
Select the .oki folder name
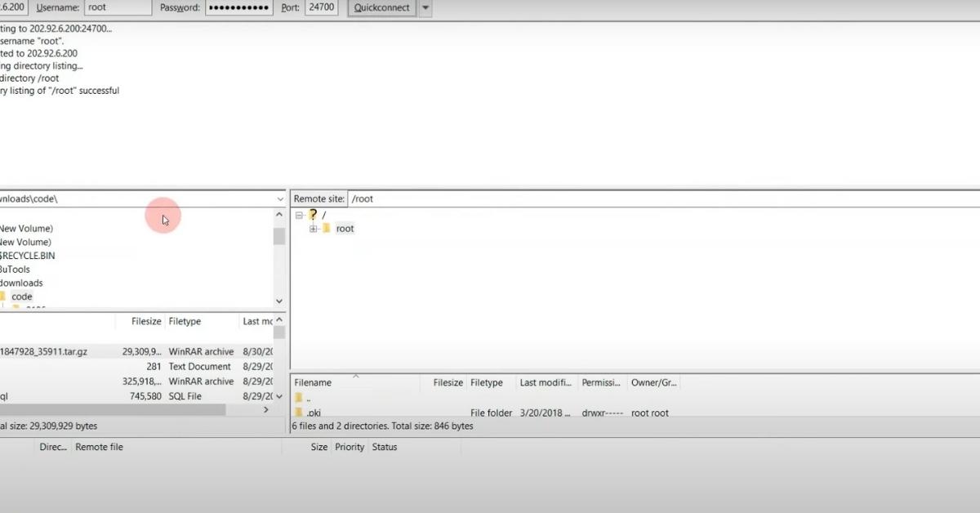pyautogui.click(x=314, y=413)
